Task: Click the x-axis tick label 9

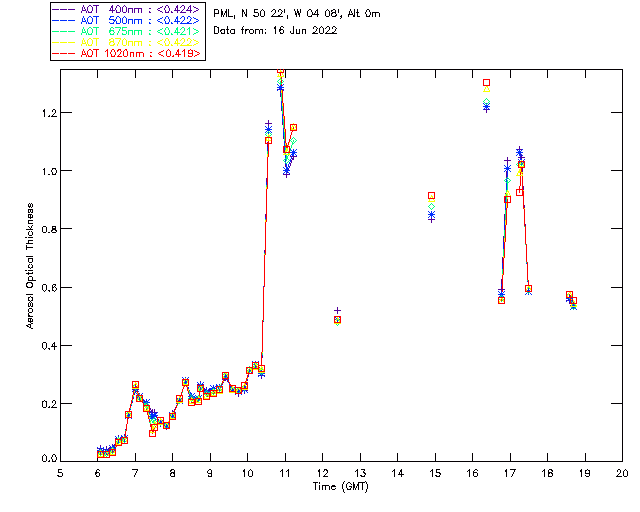Action: click(210, 474)
